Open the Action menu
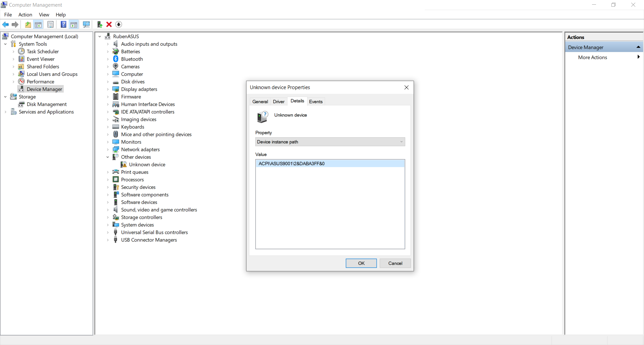The width and height of the screenshot is (644, 345). (x=25, y=15)
